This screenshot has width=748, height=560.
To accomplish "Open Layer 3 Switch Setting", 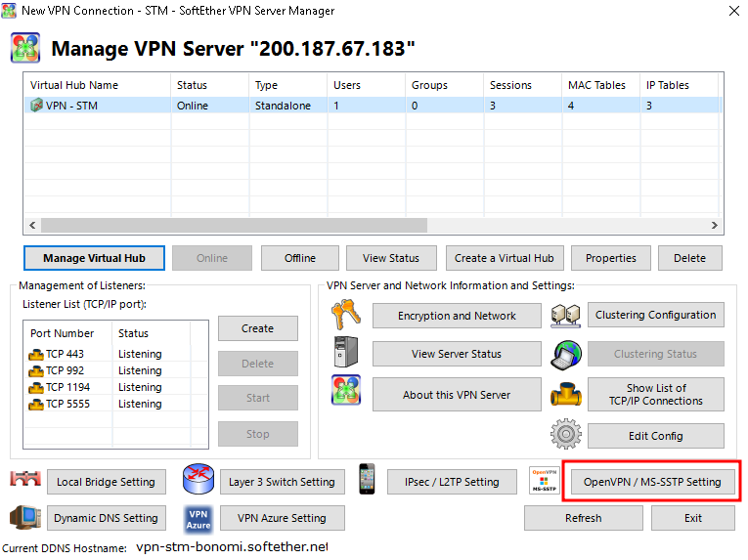I will 282,482.
